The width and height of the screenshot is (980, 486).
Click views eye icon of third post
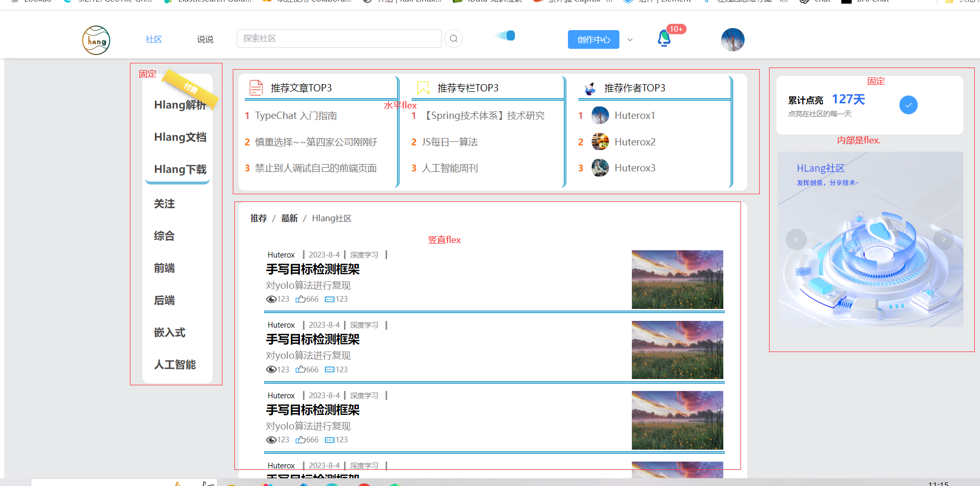point(271,440)
